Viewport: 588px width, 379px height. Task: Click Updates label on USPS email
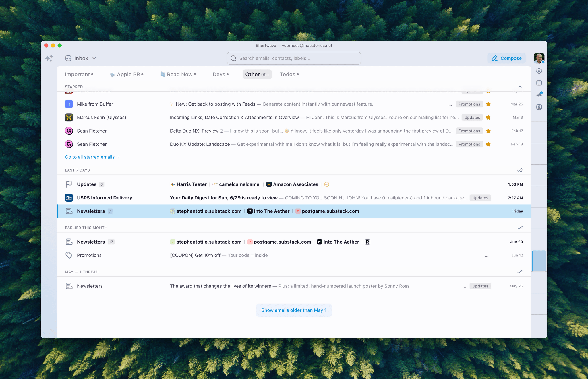click(x=480, y=198)
